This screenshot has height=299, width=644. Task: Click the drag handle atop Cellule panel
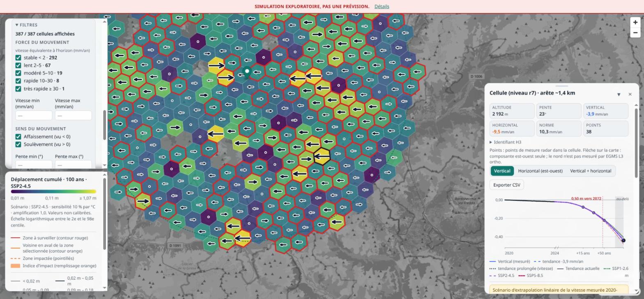coord(561,86)
